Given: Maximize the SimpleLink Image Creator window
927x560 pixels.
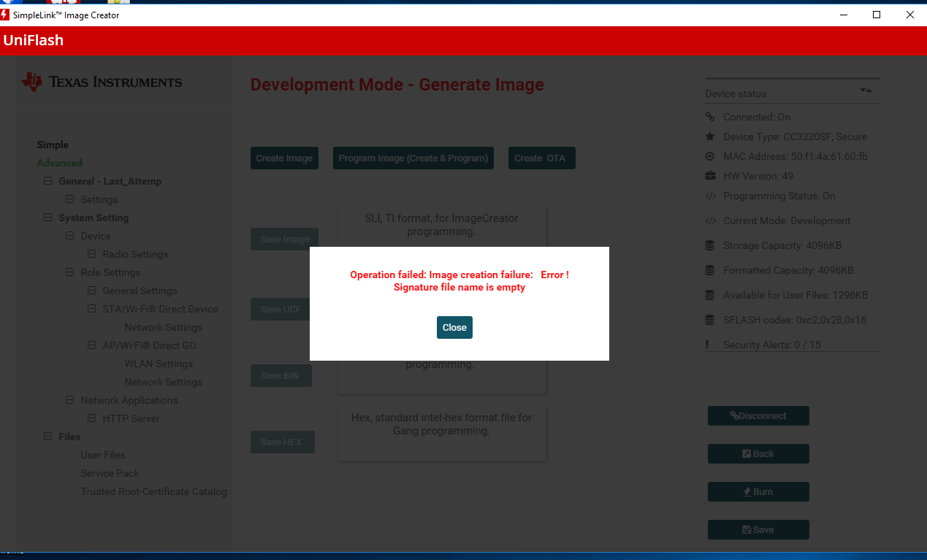Looking at the screenshot, I should coord(877,15).
